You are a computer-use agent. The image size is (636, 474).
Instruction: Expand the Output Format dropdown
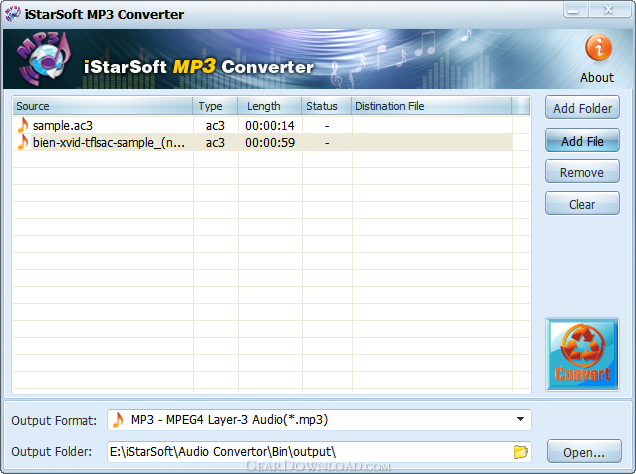520,419
